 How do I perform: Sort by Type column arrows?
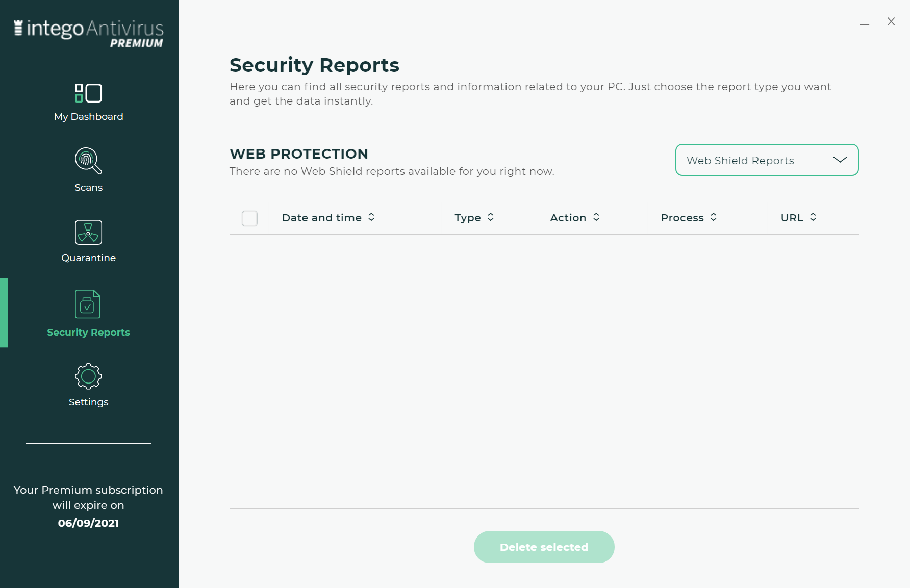[491, 217]
